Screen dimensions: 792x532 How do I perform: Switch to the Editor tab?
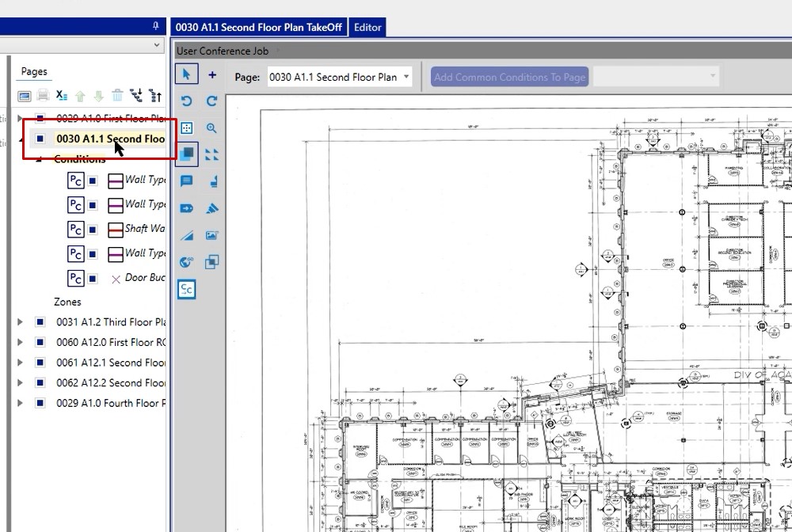click(367, 27)
